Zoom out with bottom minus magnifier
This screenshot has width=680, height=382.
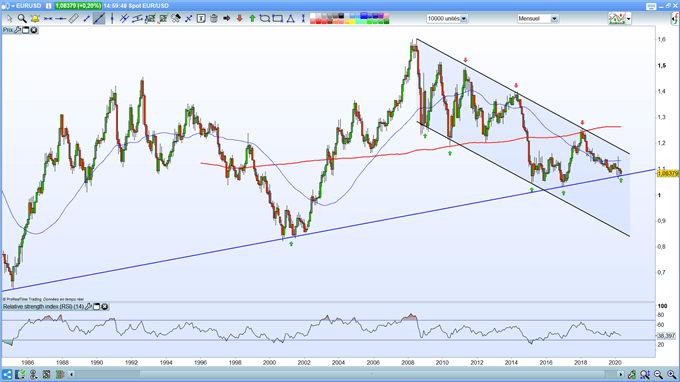pyautogui.click(x=658, y=374)
